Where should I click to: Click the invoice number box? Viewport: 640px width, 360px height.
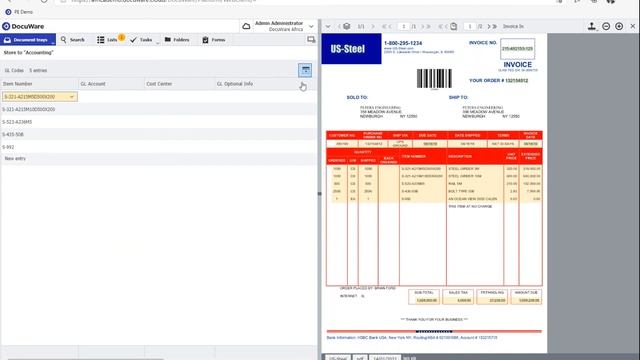pyautogui.click(x=517, y=49)
